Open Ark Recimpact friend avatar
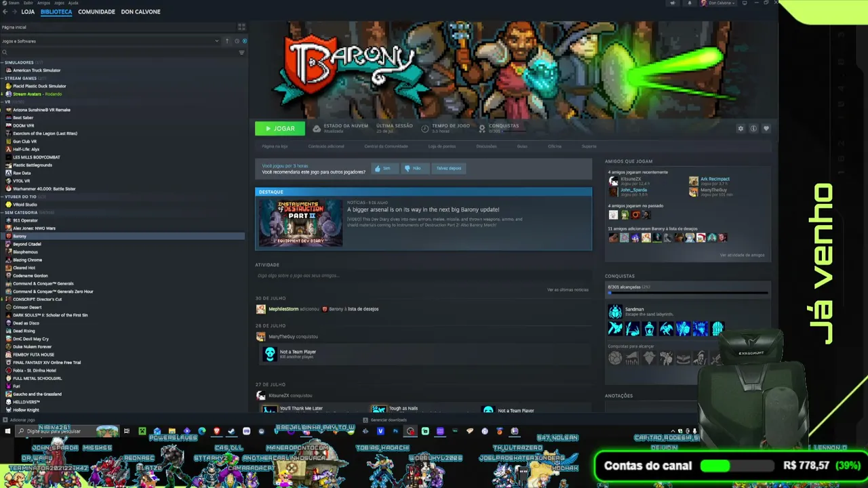 pos(693,180)
